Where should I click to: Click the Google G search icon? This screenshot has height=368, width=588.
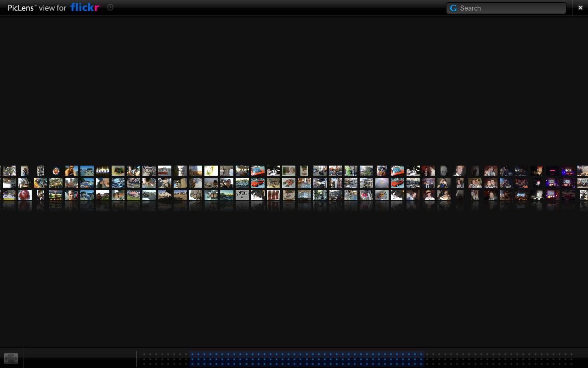[x=453, y=8]
